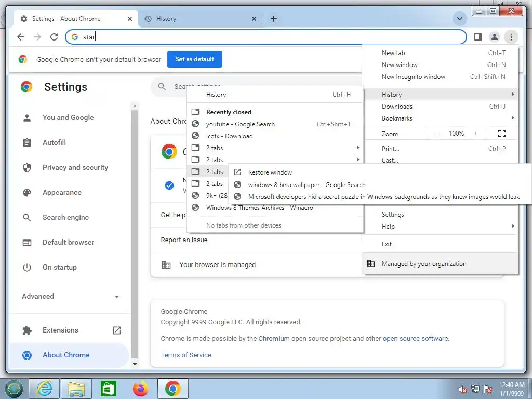Open windows 8 beta wallpaper search entry
The image size is (532, 399).
point(380,184)
